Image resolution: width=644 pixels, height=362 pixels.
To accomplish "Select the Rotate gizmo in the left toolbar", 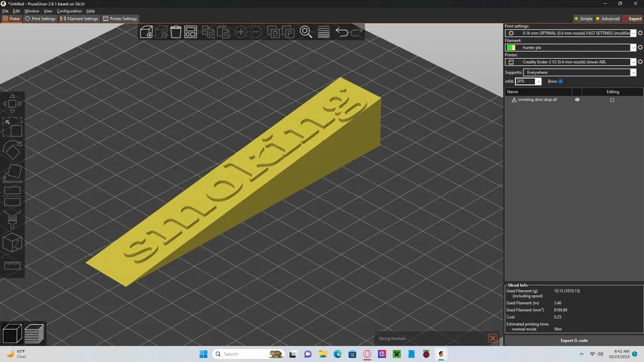I will pos(12,150).
